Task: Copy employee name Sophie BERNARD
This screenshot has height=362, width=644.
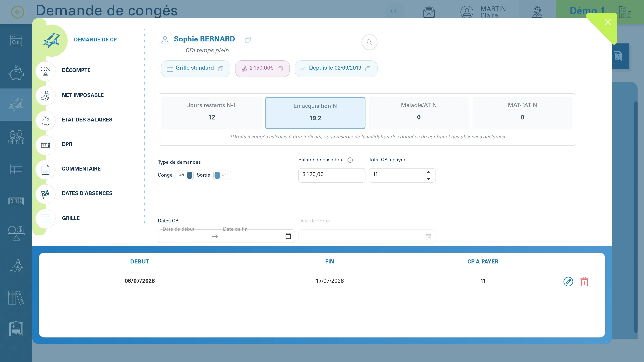Action: [x=248, y=40]
